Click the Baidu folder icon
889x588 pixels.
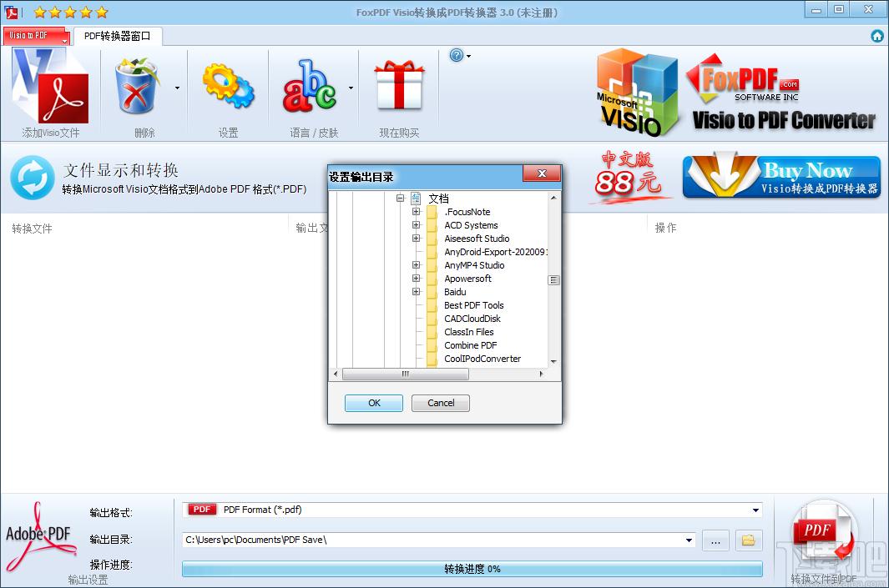coord(432,292)
